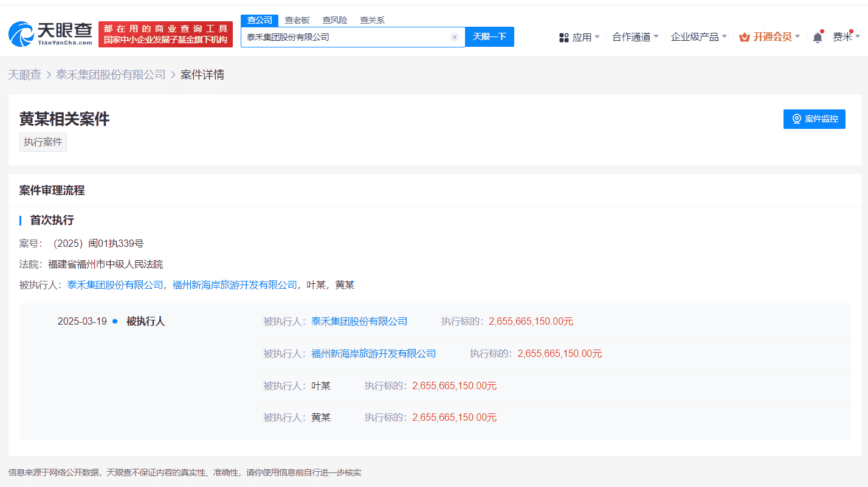This screenshot has height=487, width=868.
Task: Select the 查风险 search tab
Action: point(335,19)
